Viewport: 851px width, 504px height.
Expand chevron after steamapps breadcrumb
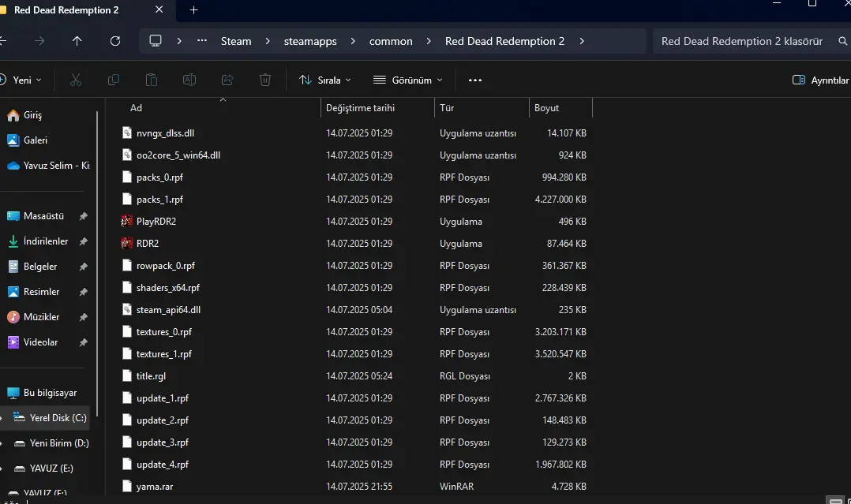353,41
